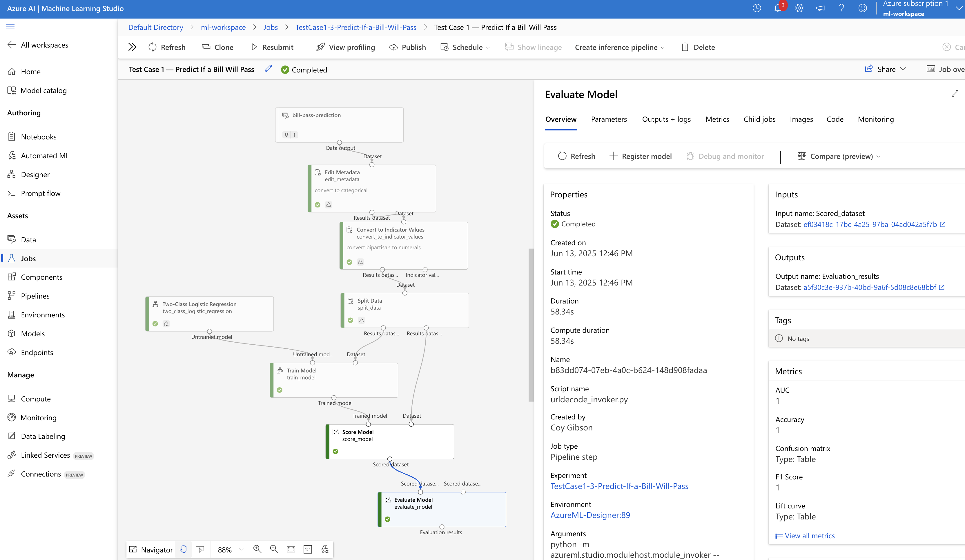Select the bill-pass-prediction dataset node
The image size is (965, 560).
tap(339, 125)
